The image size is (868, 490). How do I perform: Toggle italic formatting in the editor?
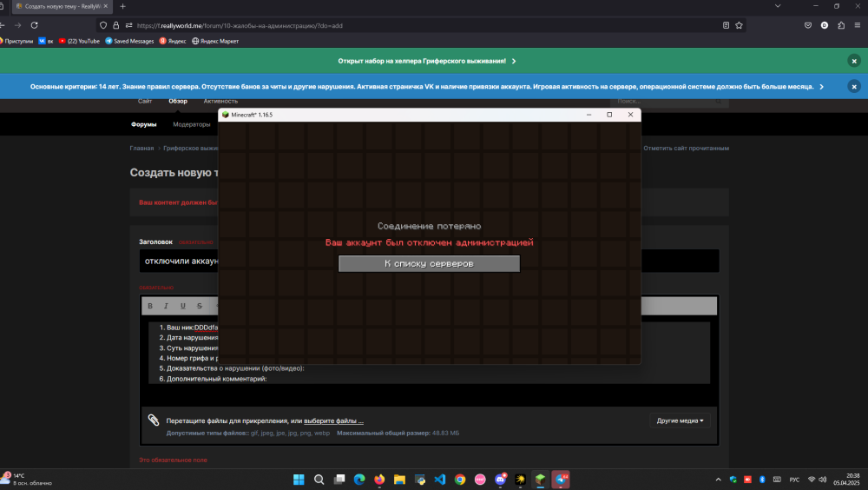pos(166,306)
